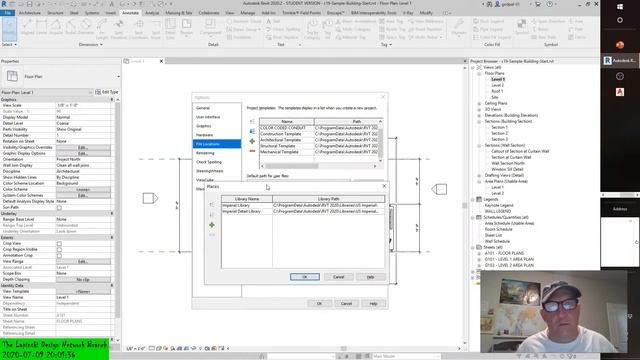
Task: Open the Architecture ribbon tab
Action: pyautogui.click(x=30, y=13)
